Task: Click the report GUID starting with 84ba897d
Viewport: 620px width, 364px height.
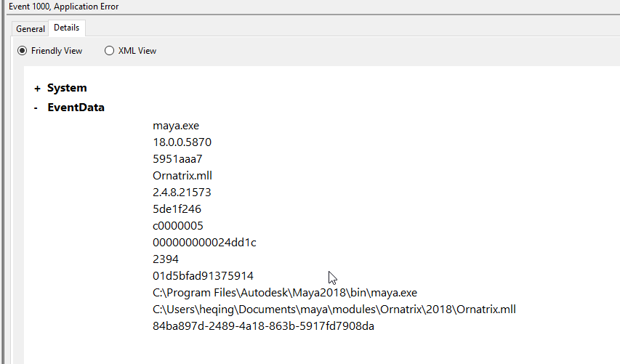Action: tap(263, 326)
